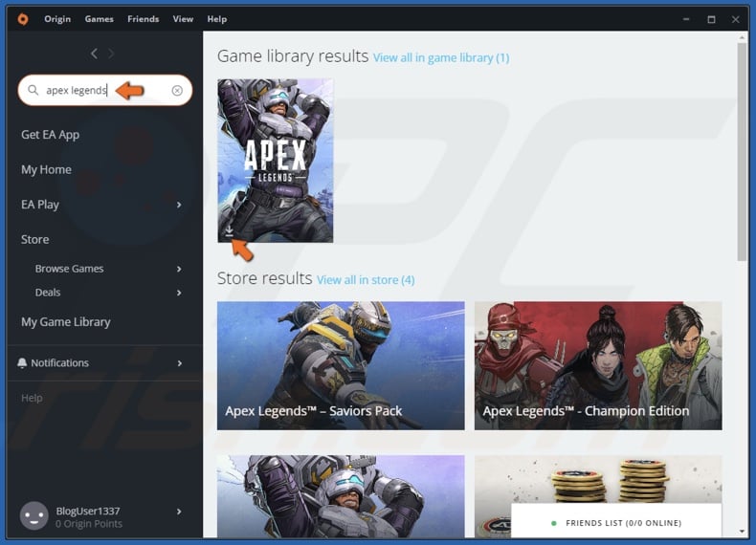Open the Store section
Viewport: 756px width, 545px height.
point(34,239)
